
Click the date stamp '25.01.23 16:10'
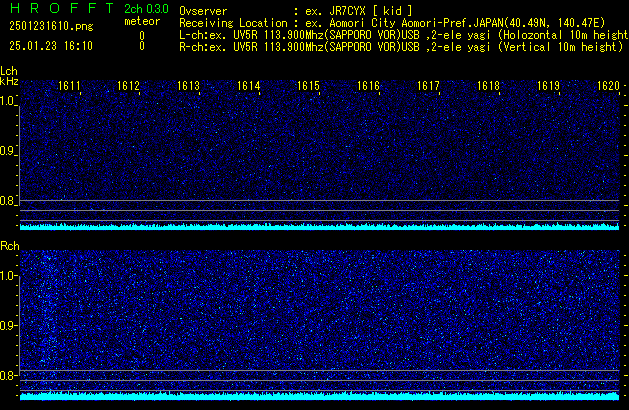pos(51,46)
